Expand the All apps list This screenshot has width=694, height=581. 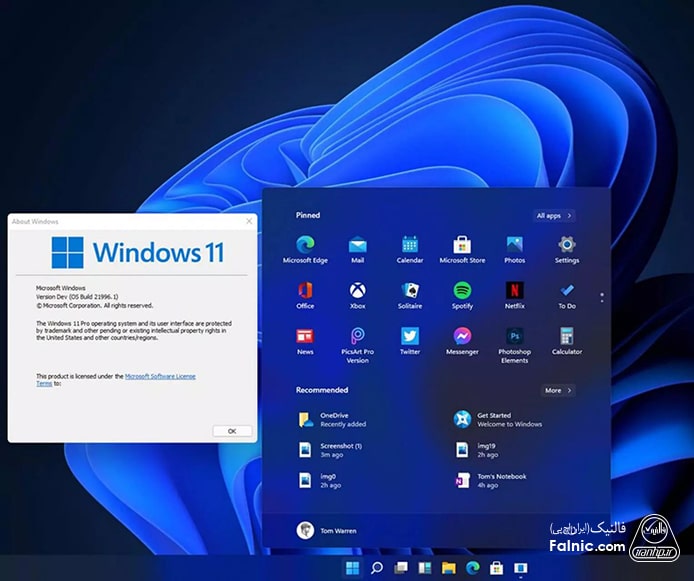pos(554,215)
